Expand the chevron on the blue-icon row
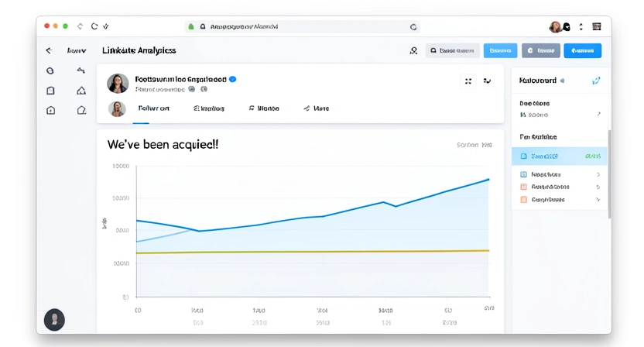644x347 pixels. pyautogui.click(x=598, y=174)
